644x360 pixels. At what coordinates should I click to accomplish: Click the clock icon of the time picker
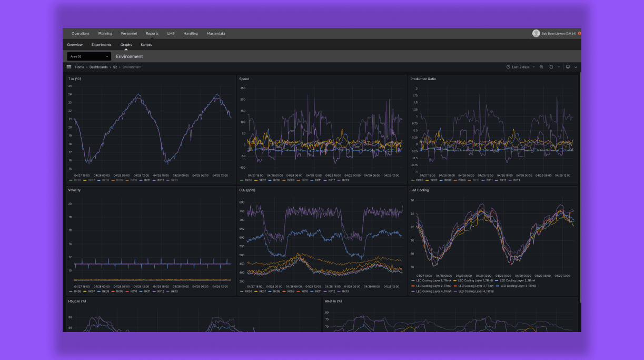pyautogui.click(x=508, y=67)
